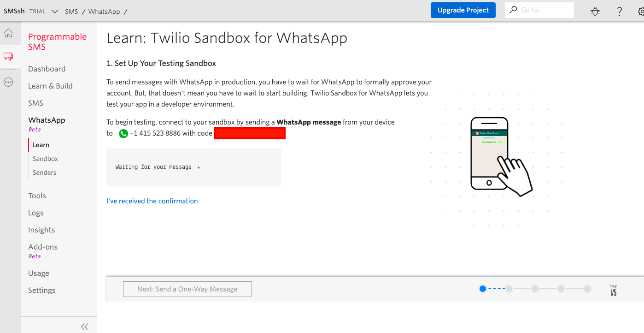The width and height of the screenshot is (644, 333).
Task: Open the Senders submenu item
Action: 44,172
